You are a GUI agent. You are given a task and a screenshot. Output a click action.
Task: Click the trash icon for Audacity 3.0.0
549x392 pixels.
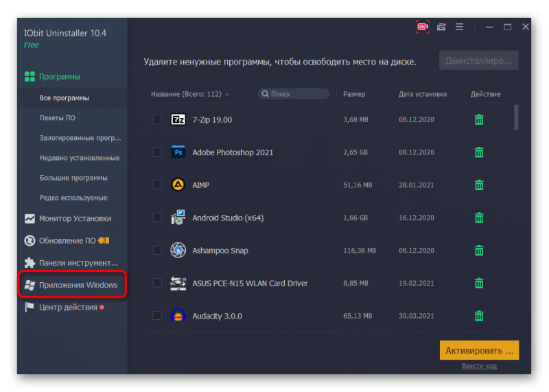[479, 316]
